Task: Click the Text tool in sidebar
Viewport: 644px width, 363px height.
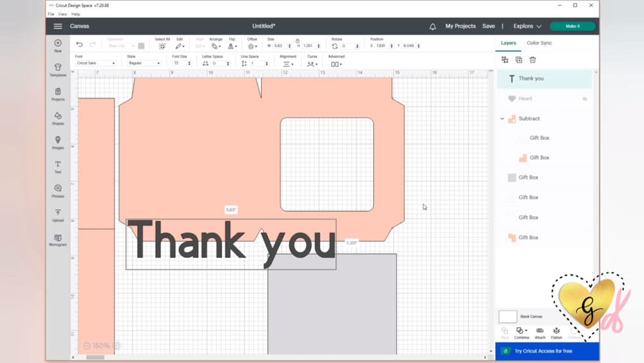Action: pyautogui.click(x=58, y=166)
